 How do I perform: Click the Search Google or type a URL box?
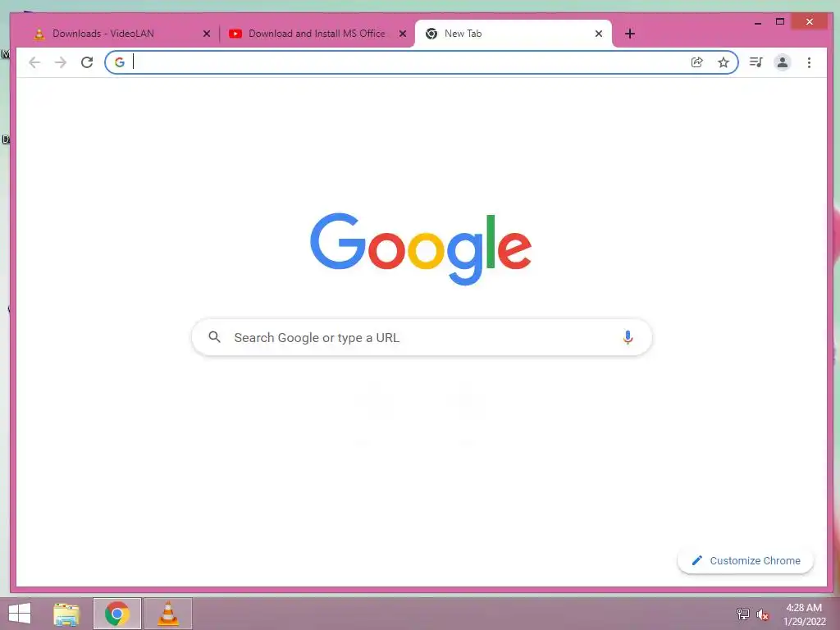click(422, 337)
